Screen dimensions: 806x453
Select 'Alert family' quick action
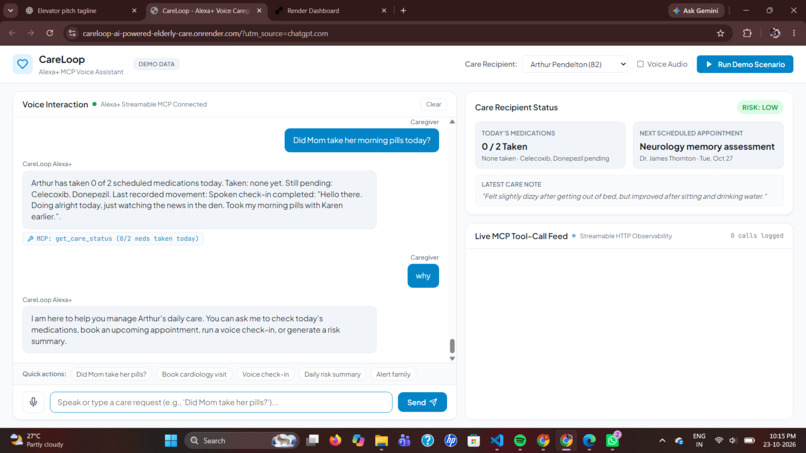[x=393, y=374]
